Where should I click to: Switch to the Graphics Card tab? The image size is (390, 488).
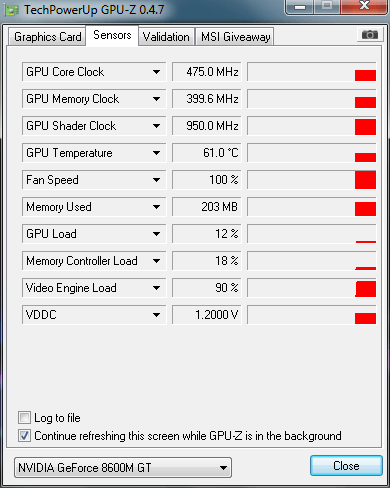[48, 37]
